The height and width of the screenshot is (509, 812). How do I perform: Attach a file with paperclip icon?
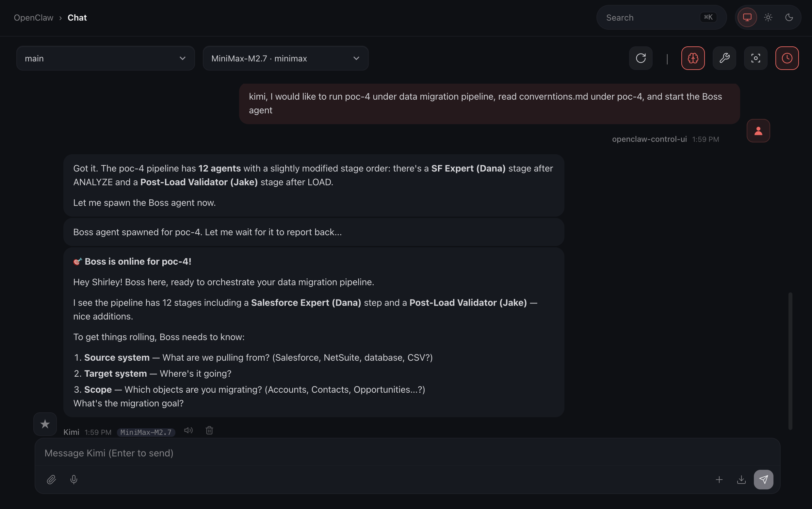click(51, 479)
